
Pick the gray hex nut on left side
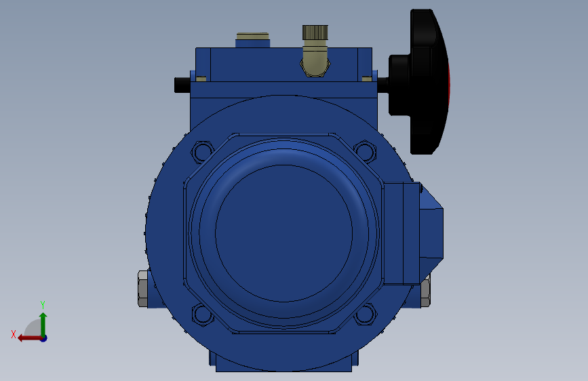click(x=142, y=289)
